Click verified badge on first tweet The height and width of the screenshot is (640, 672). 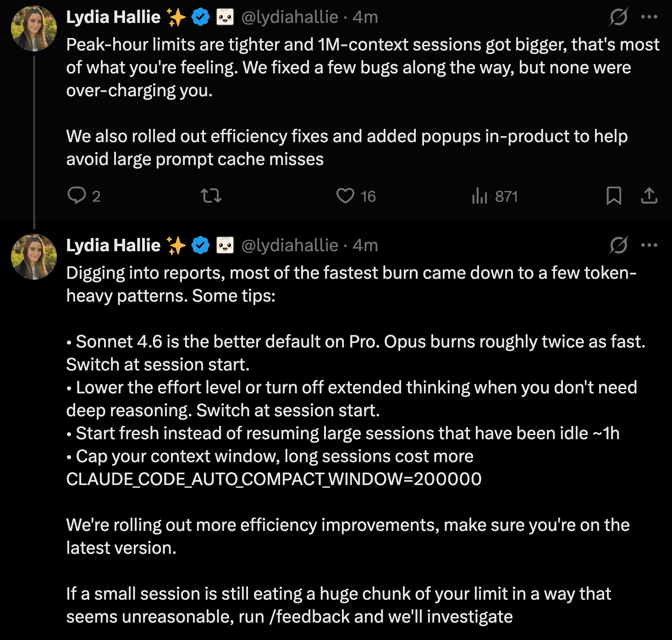tap(200, 17)
